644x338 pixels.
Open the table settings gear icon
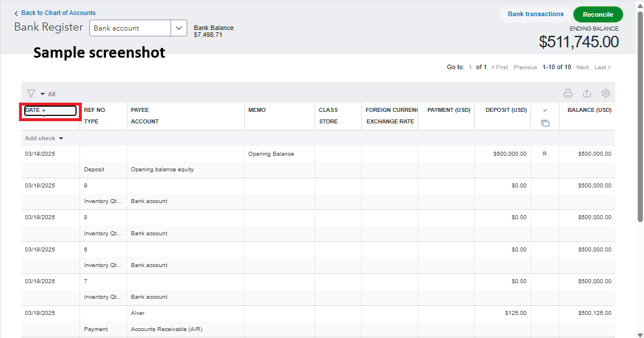point(605,93)
